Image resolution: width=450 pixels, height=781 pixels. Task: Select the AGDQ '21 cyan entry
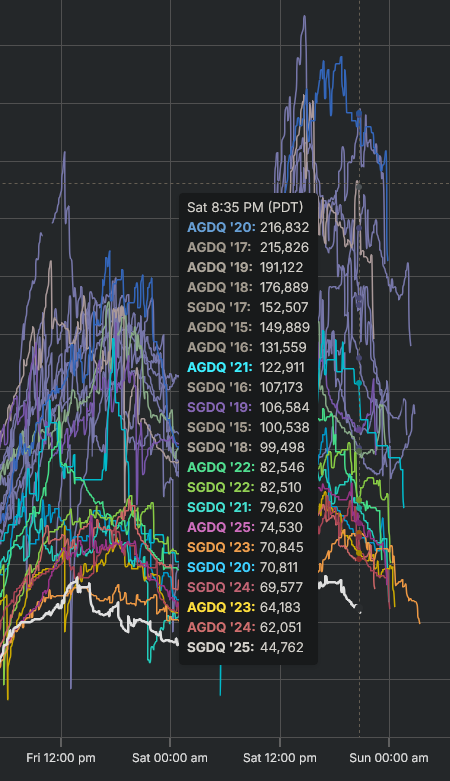[246, 367]
